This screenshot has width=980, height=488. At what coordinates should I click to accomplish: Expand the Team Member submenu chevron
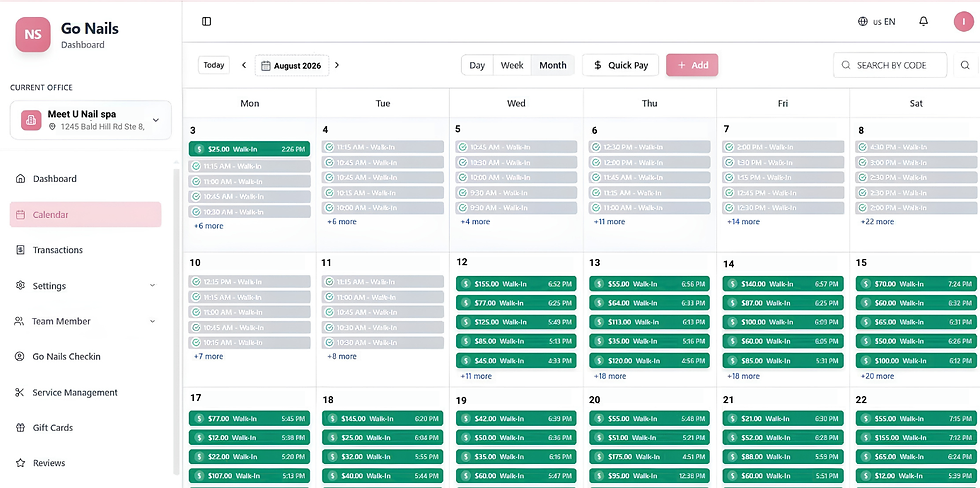point(152,321)
